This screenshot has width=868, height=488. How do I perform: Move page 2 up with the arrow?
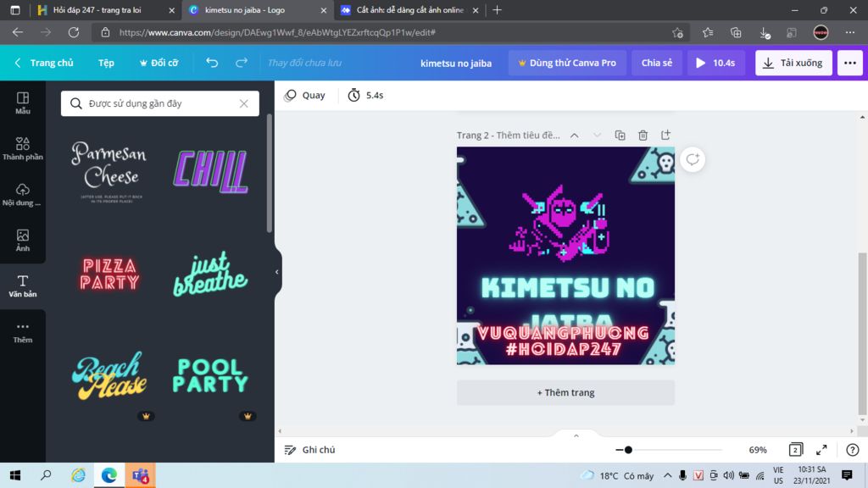pos(575,136)
